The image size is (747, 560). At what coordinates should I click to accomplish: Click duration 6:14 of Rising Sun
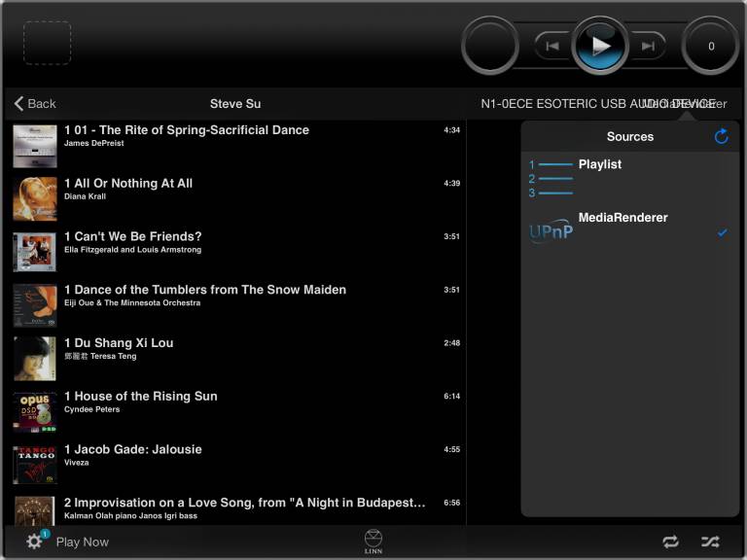(451, 397)
